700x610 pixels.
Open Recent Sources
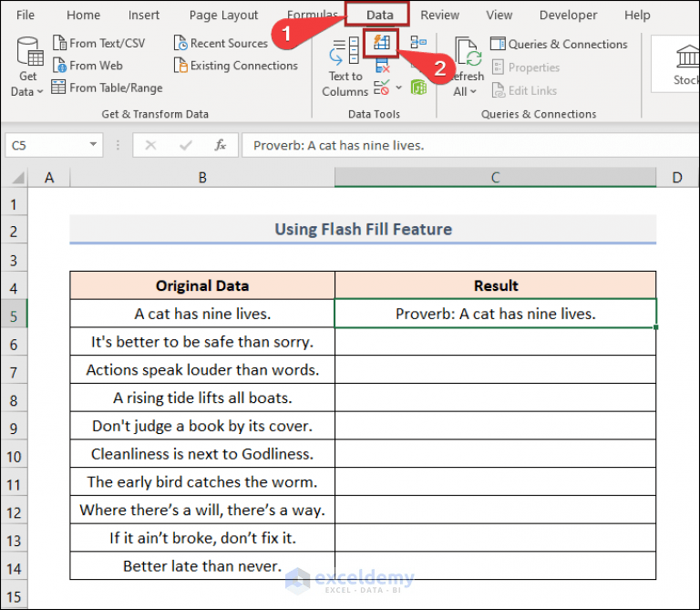(x=221, y=44)
